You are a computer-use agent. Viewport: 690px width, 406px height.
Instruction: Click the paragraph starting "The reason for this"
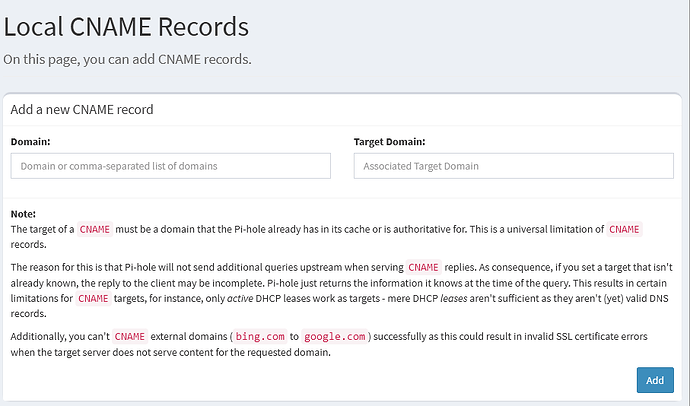pos(340,283)
